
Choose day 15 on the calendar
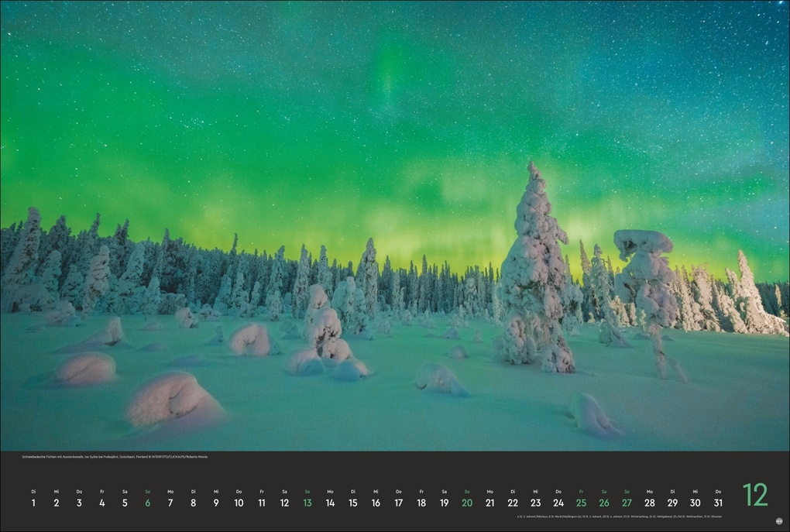pos(353,503)
